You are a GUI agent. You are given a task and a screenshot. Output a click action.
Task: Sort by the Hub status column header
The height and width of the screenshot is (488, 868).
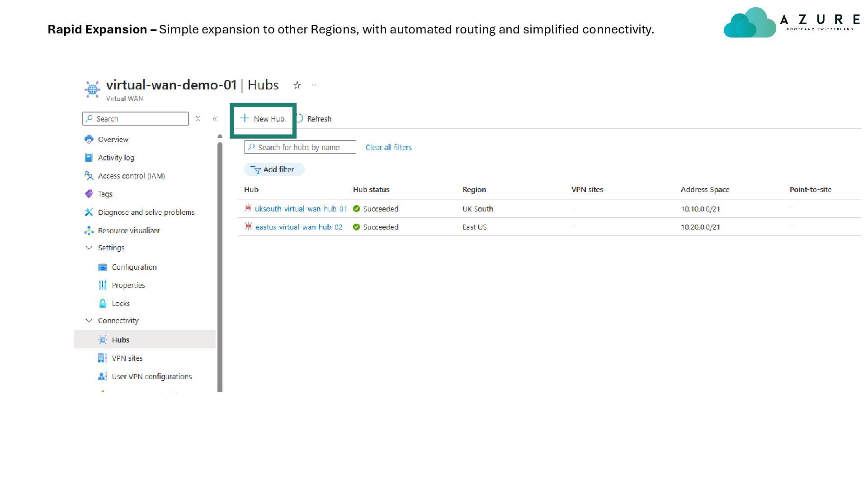371,189
